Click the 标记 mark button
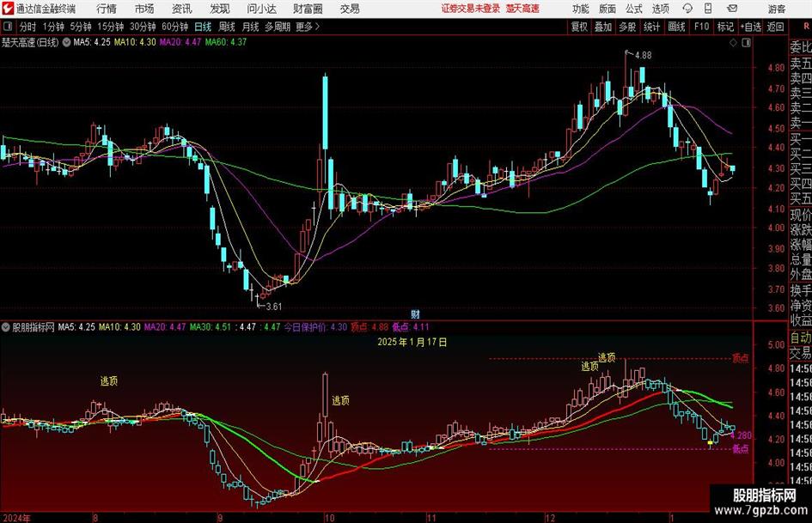This screenshot has width=812, height=523. tap(725, 27)
